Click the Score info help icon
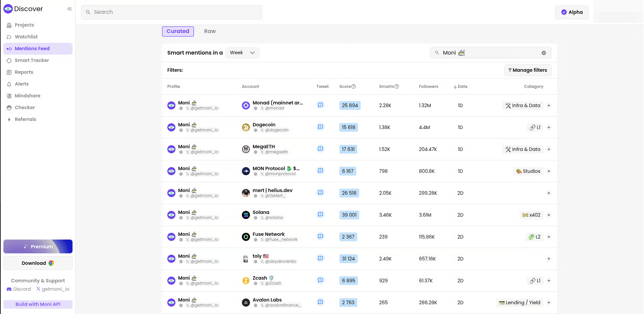 click(x=354, y=87)
